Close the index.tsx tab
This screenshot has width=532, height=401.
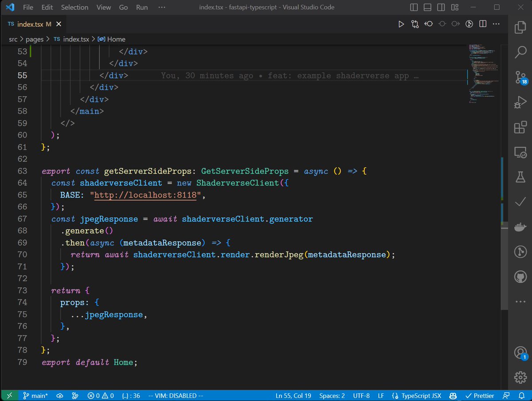tap(59, 24)
